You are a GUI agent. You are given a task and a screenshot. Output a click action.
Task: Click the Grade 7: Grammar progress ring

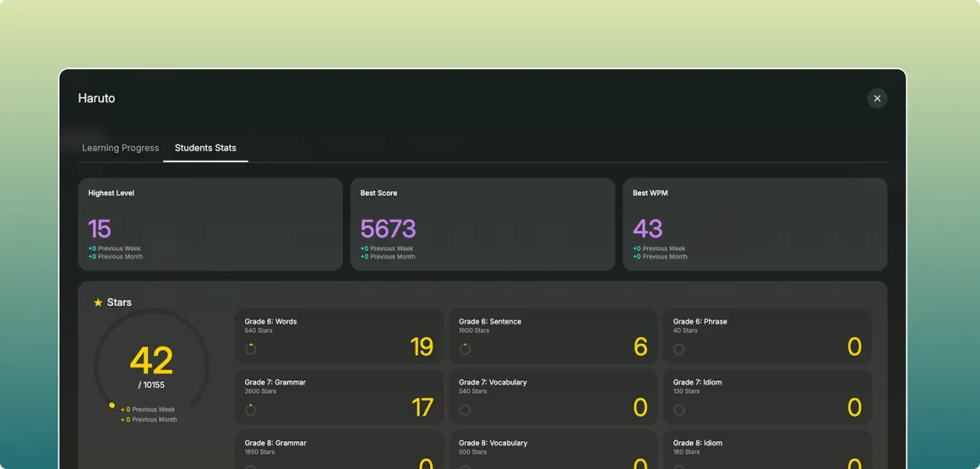tap(250, 410)
